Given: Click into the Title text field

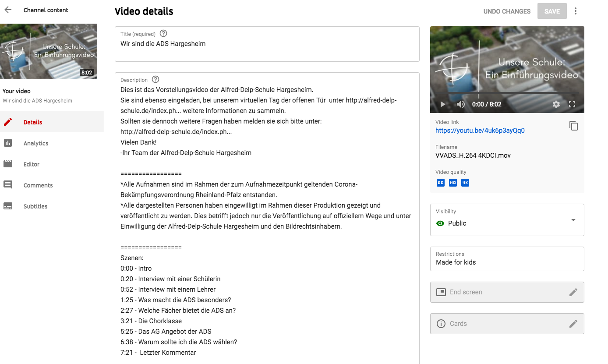Looking at the screenshot, I should [x=267, y=44].
